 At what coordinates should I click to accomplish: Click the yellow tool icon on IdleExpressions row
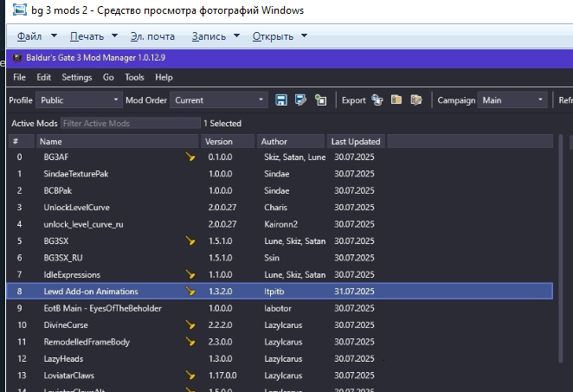(x=190, y=274)
